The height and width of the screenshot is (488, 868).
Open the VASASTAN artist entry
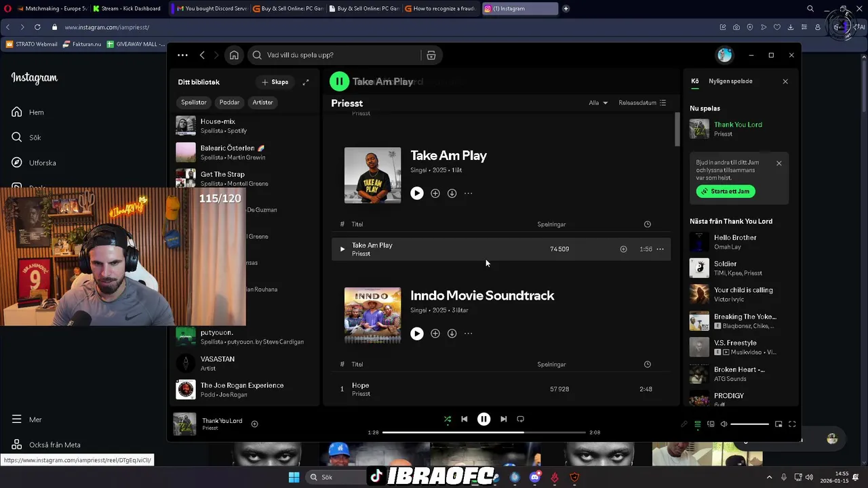[245, 363]
